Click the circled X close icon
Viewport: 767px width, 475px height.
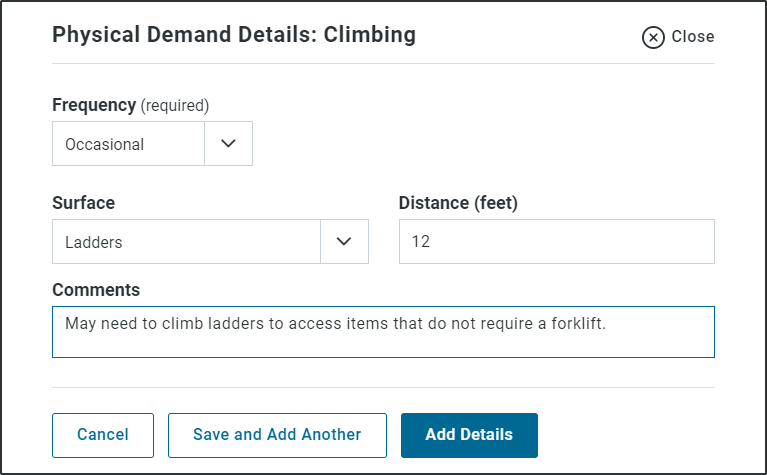(653, 38)
